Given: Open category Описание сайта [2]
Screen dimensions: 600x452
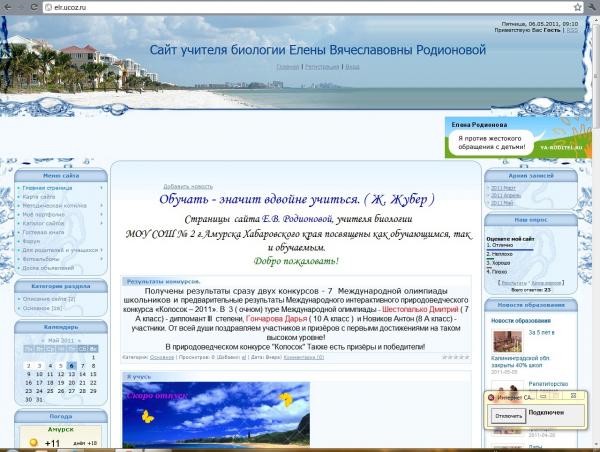Looking at the screenshot, I should pos(49,299).
